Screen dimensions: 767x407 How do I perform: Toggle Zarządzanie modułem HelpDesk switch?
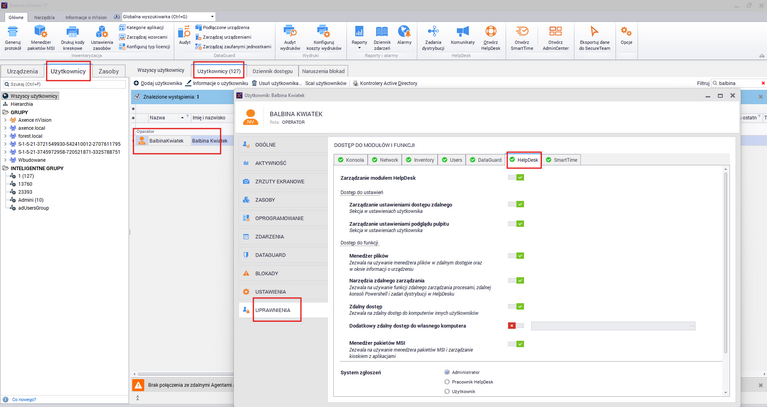pyautogui.click(x=516, y=178)
